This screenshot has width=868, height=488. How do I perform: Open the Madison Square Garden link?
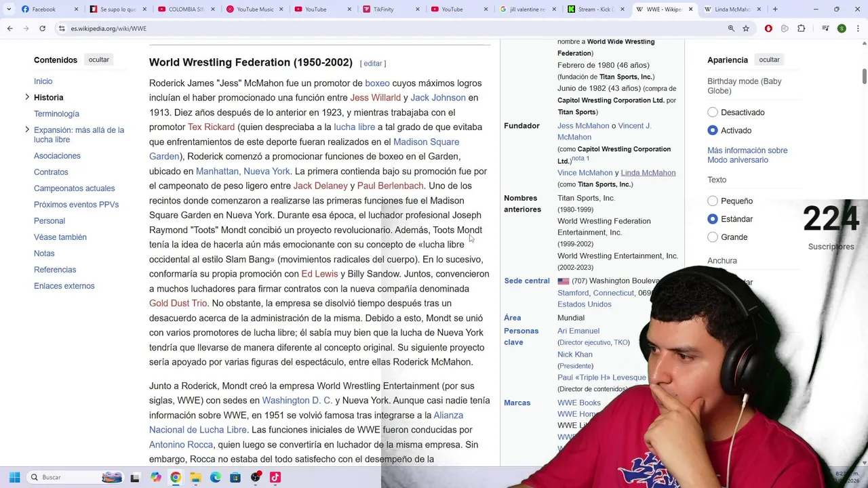pyautogui.click(x=426, y=142)
